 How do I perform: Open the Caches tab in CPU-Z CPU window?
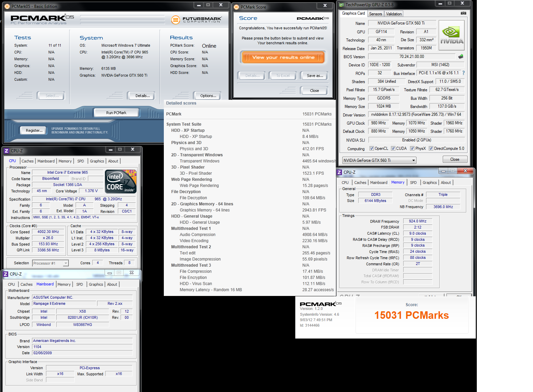click(x=28, y=161)
